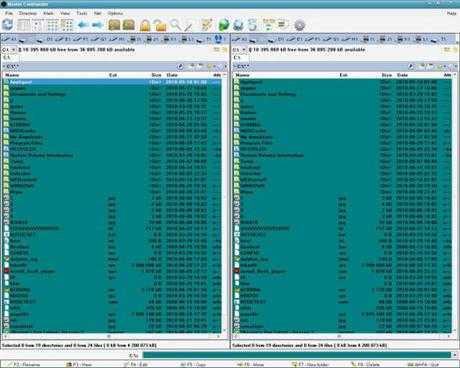
Task: Click the gray disc icon in toolbar
Action: pos(299,25)
